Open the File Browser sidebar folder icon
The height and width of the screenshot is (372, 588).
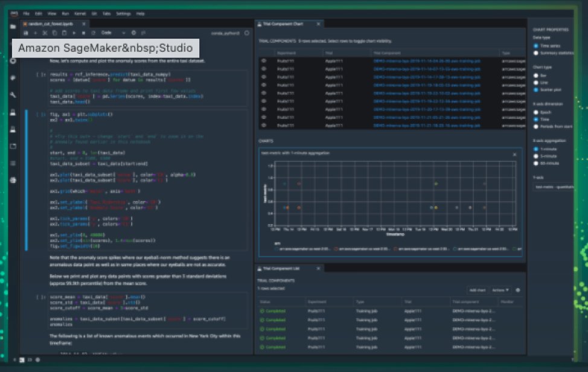coord(13,27)
